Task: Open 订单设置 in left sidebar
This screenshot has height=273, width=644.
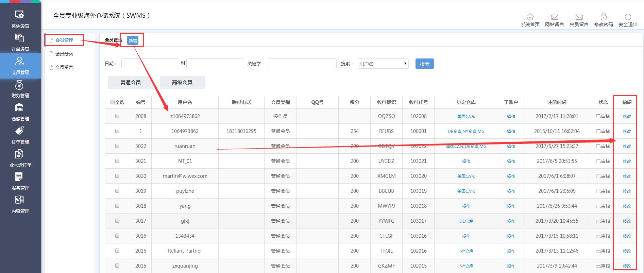Action: click(x=20, y=38)
